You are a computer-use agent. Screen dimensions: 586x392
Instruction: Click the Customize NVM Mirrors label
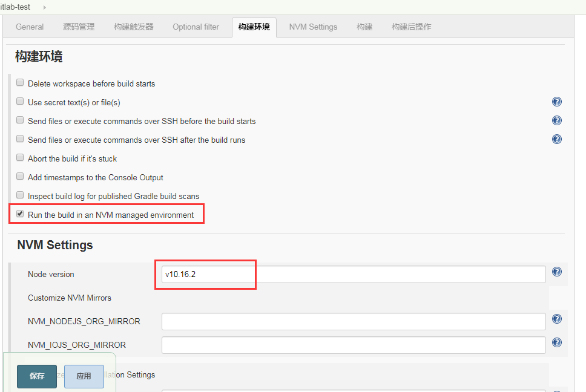[x=70, y=298]
